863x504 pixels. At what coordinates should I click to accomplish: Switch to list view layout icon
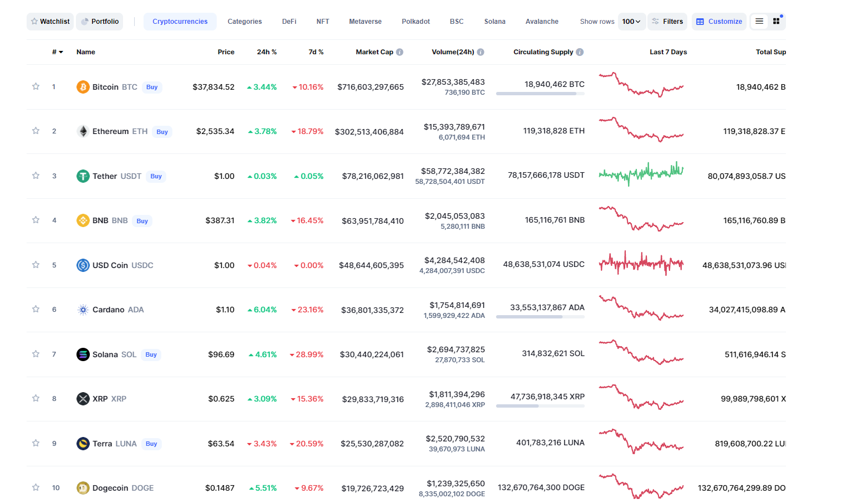(759, 21)
